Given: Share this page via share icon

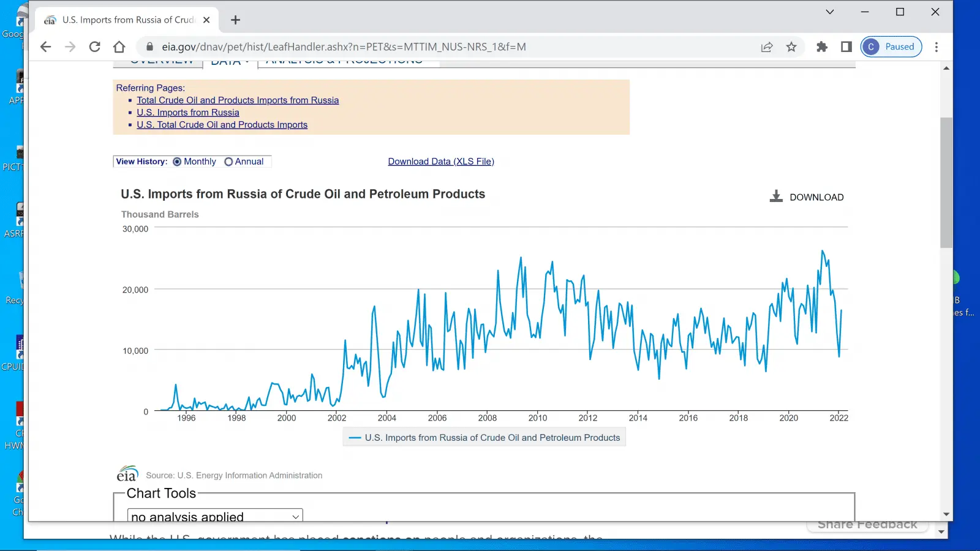Looking at the screenshot, I should click(x=767, y=47).
